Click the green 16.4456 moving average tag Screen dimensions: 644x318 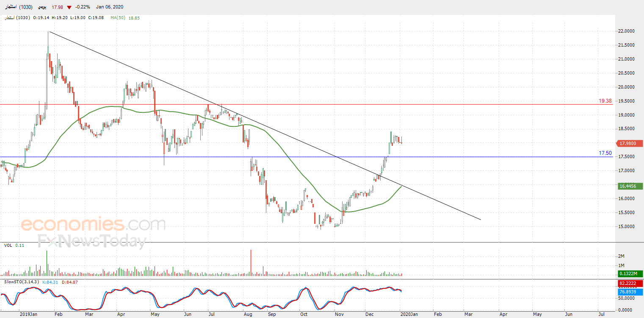pos(630,186)
